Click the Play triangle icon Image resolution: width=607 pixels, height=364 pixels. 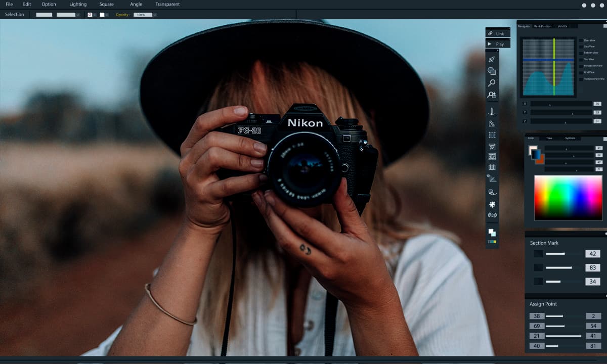click(x=489, y=44)
